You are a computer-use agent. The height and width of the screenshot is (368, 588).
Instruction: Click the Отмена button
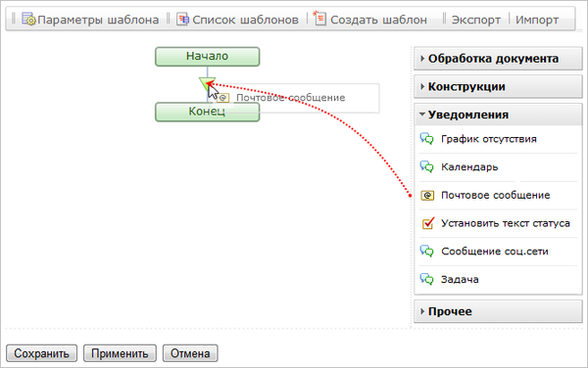[190, 353]
